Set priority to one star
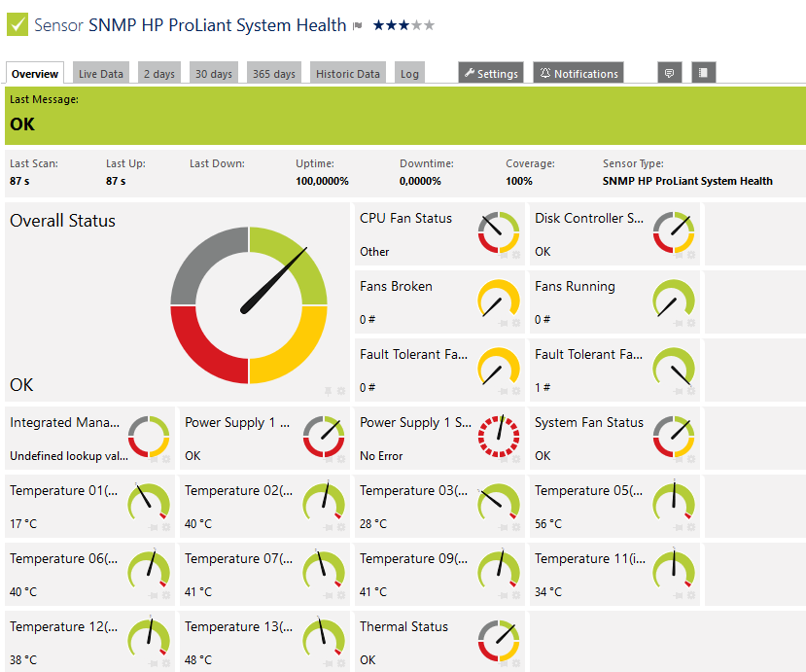 (379, 24)
